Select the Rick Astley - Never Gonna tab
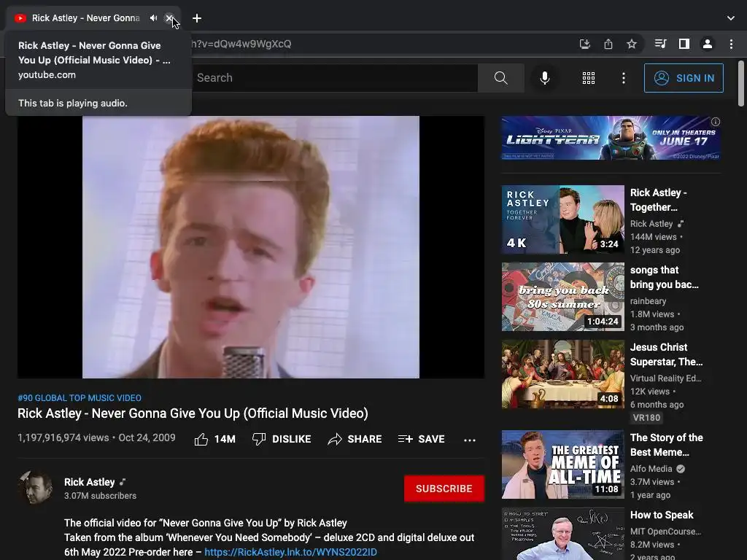Image resolution: width=747 pixels, height=560 pixels. tap(93, 18)
